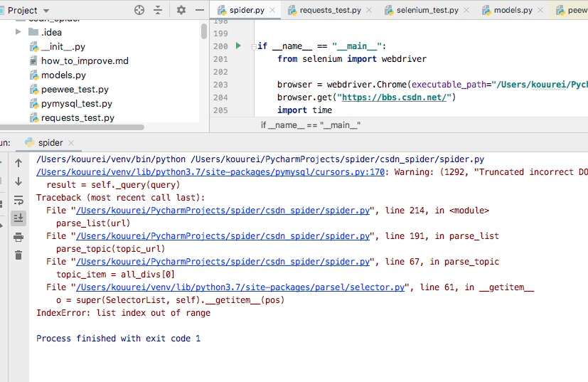Clear console with the trash icon

point(18,255)
